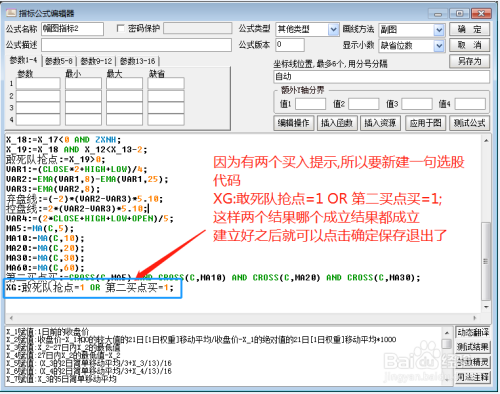Click the code line starting XG:敢死队抢点
Viewport: 500px width, 394px height.
tap(90, 287)
